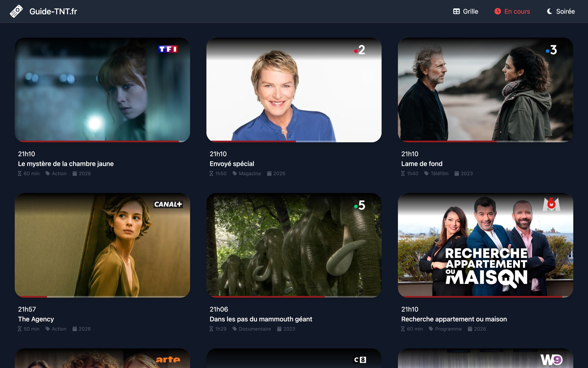
Task: Click the arte channel logo
Action: [x=168, y=359]
